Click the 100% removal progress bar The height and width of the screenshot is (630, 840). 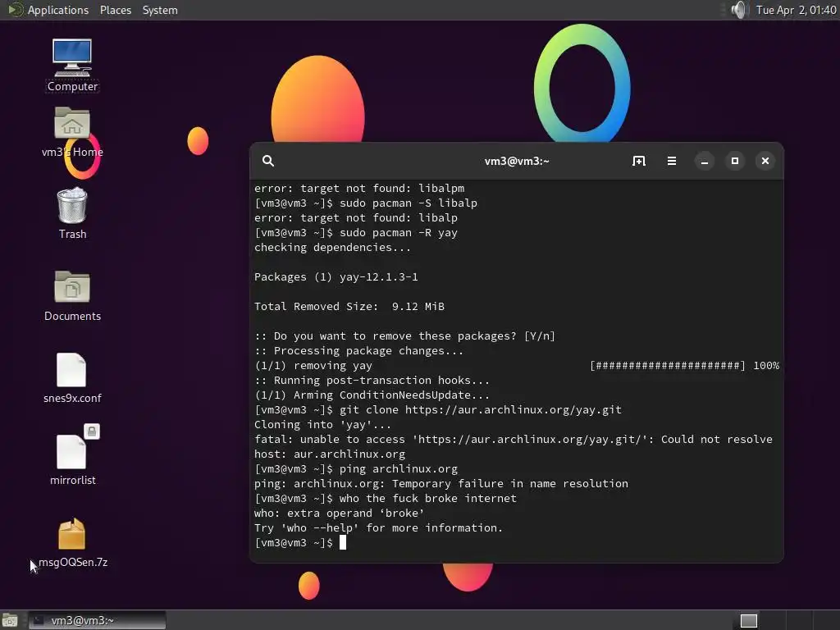pyautogui.click(x=668, y=365)
